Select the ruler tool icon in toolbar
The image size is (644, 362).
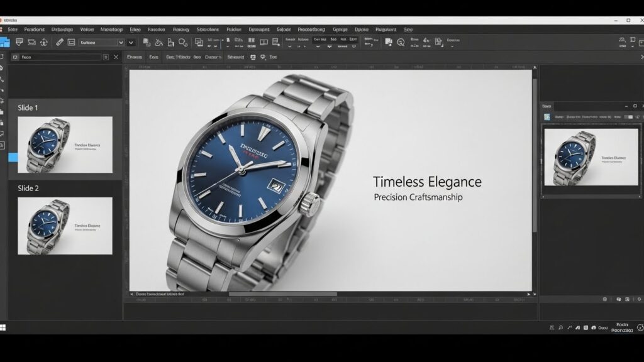click(x=60, y=42)
